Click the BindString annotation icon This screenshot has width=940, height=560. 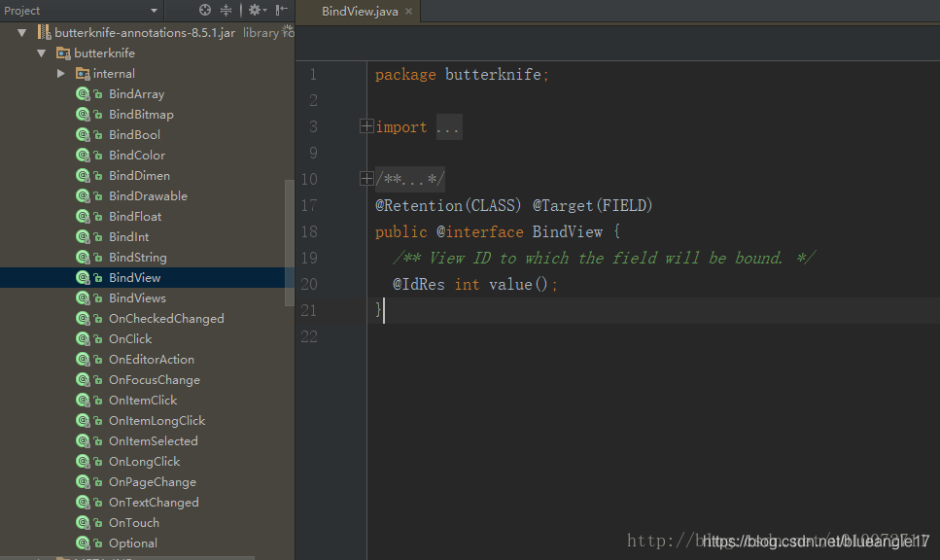point(84,258)
